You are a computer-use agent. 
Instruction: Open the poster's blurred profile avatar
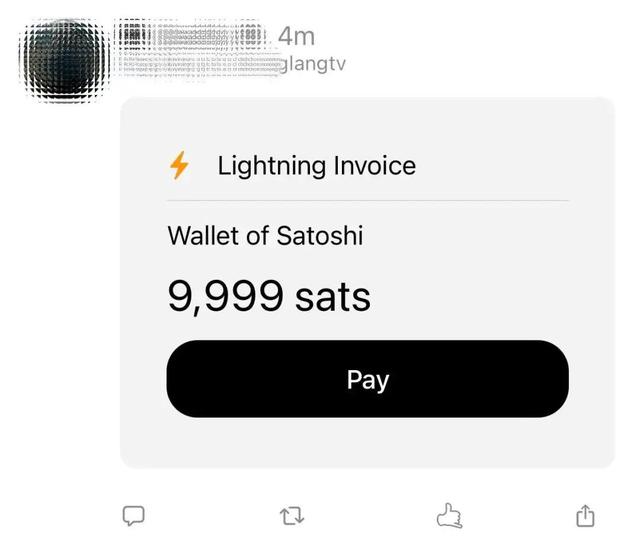click(60, 50)
